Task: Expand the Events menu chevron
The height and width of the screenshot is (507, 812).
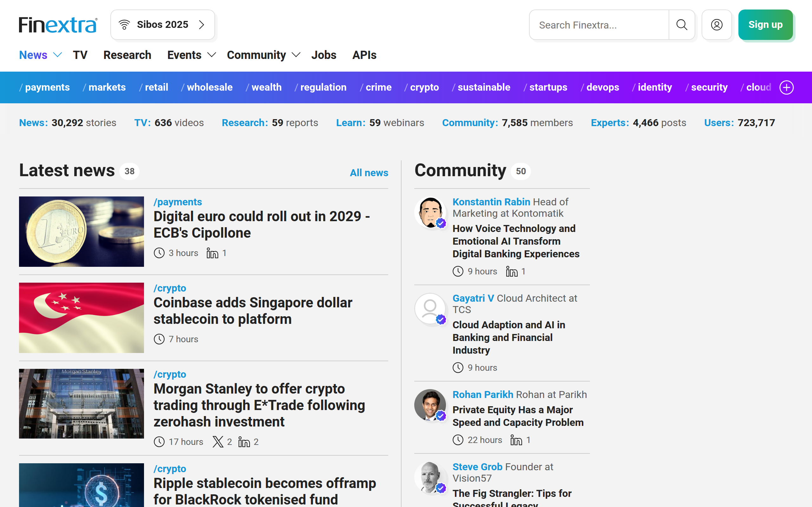Action: [x=212, y=55]
